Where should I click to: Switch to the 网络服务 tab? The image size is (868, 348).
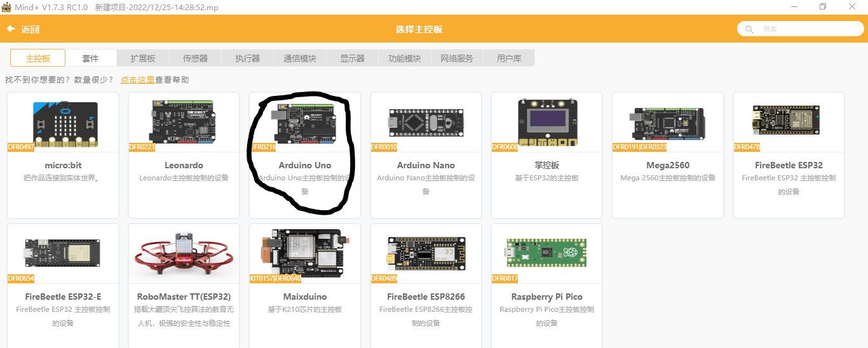coord(457,58)
